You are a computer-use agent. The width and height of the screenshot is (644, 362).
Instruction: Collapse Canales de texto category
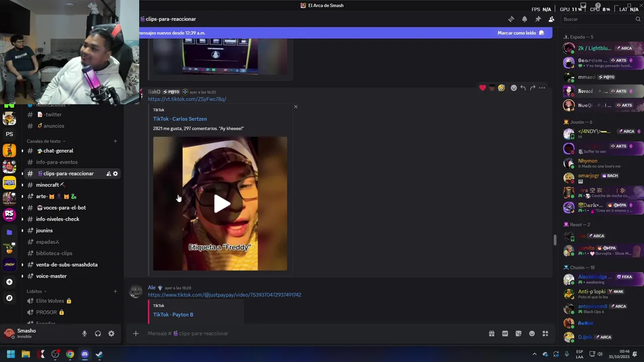46,141
